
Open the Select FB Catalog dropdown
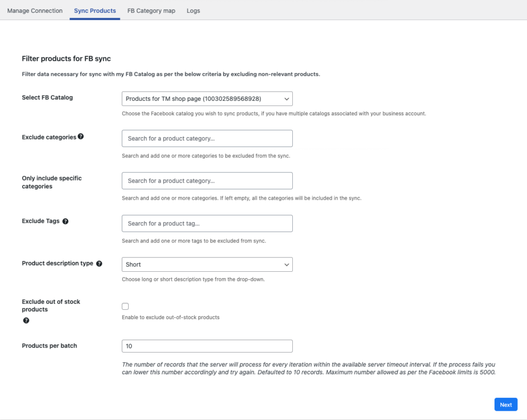(207, 98)
